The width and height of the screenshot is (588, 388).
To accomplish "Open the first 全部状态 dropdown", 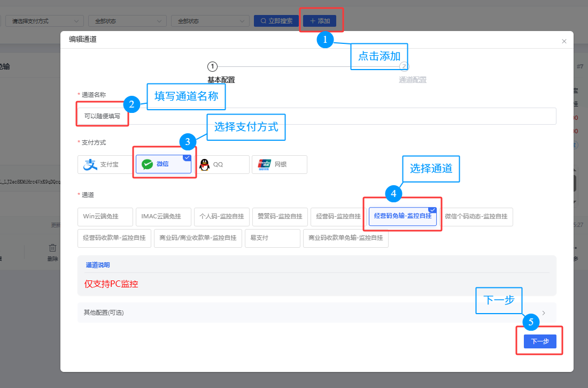I will (127, 21).
